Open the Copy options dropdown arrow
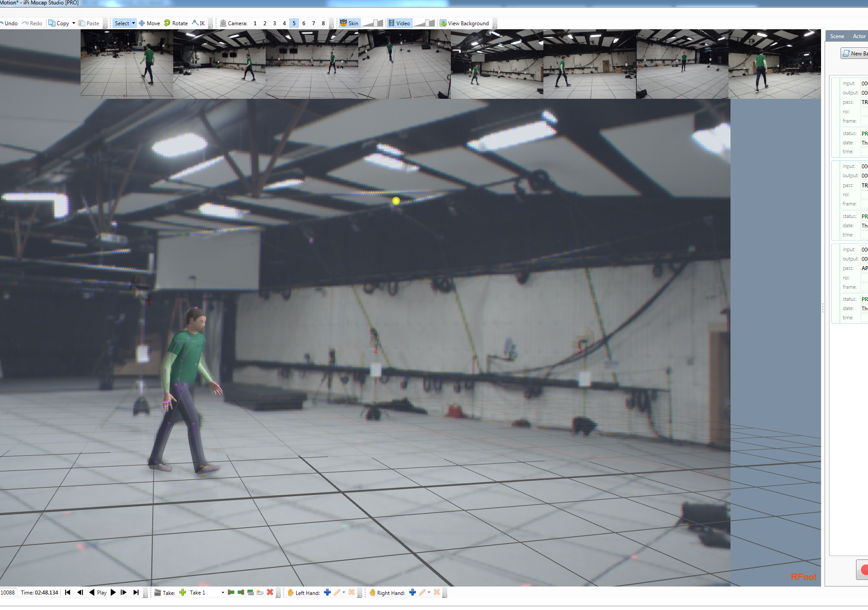Viewport: 868px width, 610px height. 74,23
